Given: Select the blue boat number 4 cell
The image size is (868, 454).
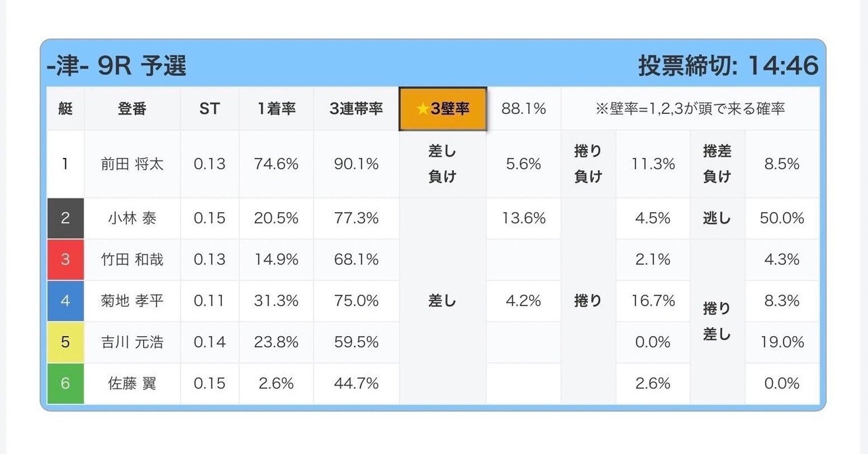Looking at the screenshot, I should (x=65, y=301).
